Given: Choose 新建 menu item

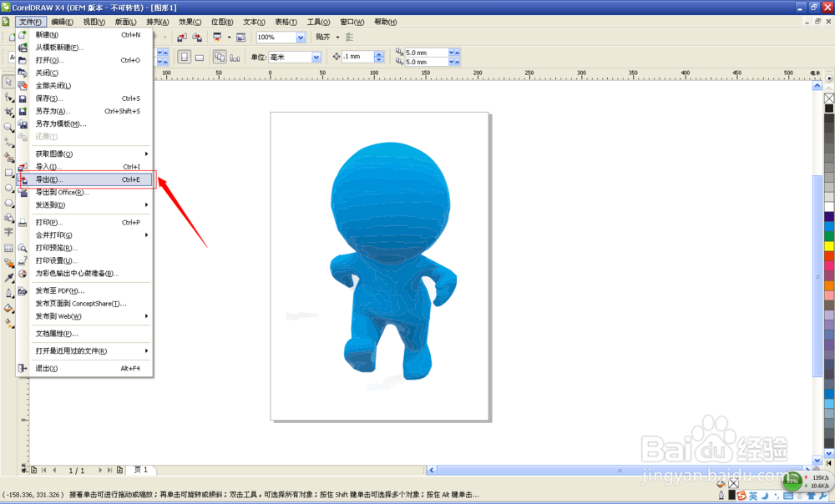Looking at the screenshot, I should click(x=85, y=34).
